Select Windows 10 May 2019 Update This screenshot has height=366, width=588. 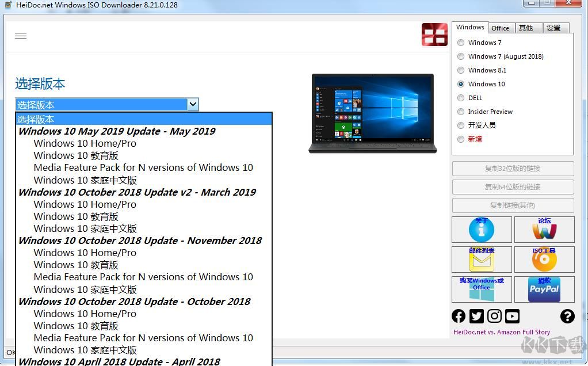click(117, 131)
